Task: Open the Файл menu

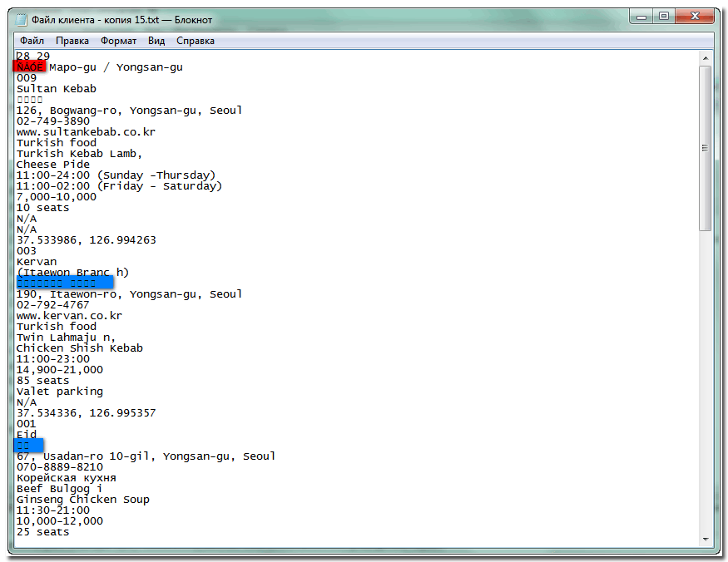Action: click(x=32, y=41)
